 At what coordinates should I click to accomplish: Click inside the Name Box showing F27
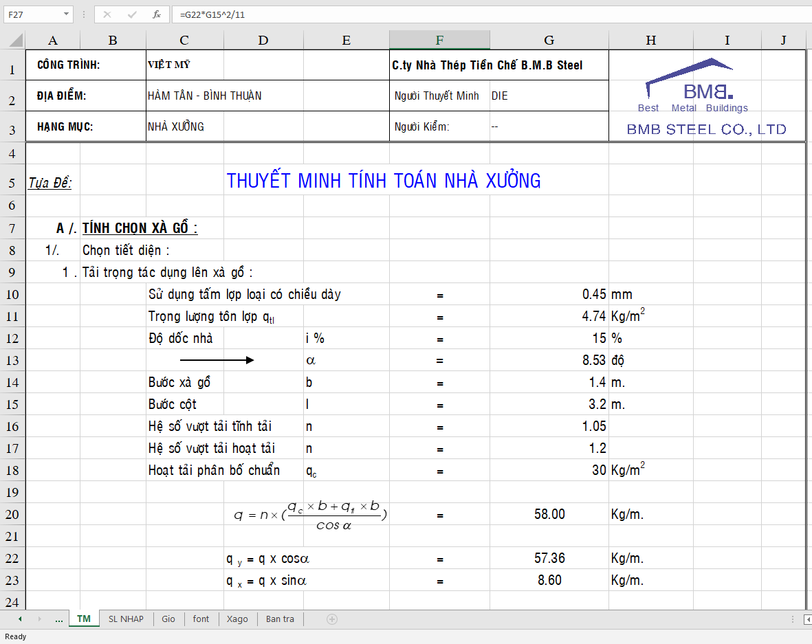pyautogui.click(x=31, y=14)
